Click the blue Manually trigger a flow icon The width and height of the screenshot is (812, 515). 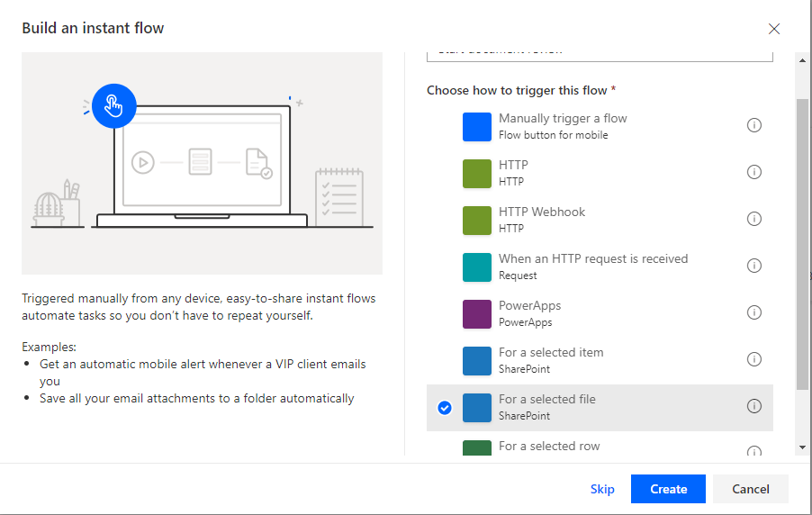click(x=477, y=127)
